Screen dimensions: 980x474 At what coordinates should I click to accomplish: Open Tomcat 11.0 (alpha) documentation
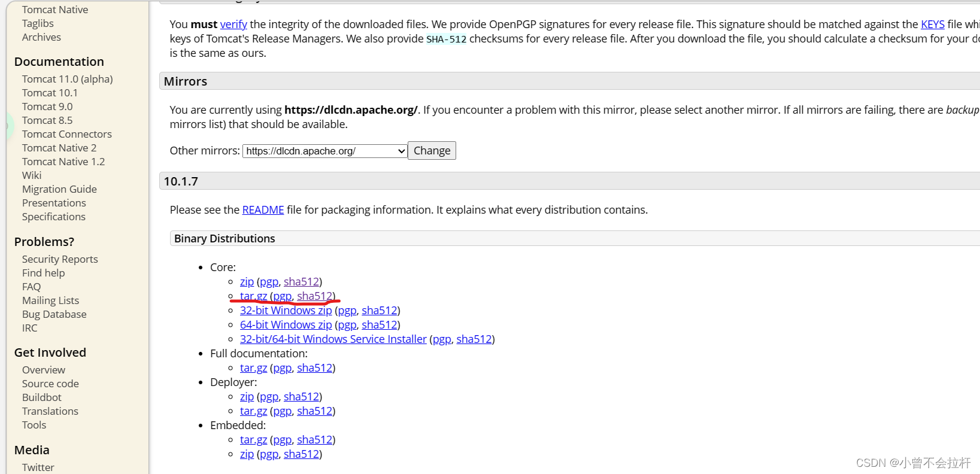point(68,79)
